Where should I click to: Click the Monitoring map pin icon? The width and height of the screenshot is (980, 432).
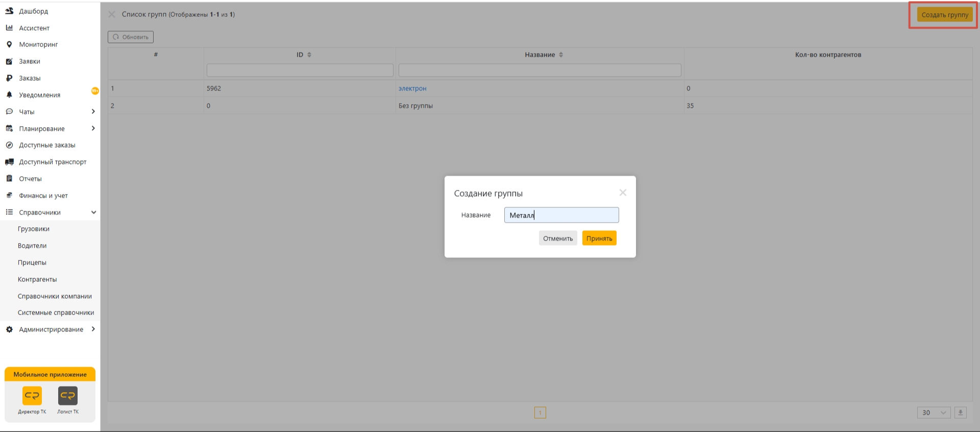tap(9, 44)
